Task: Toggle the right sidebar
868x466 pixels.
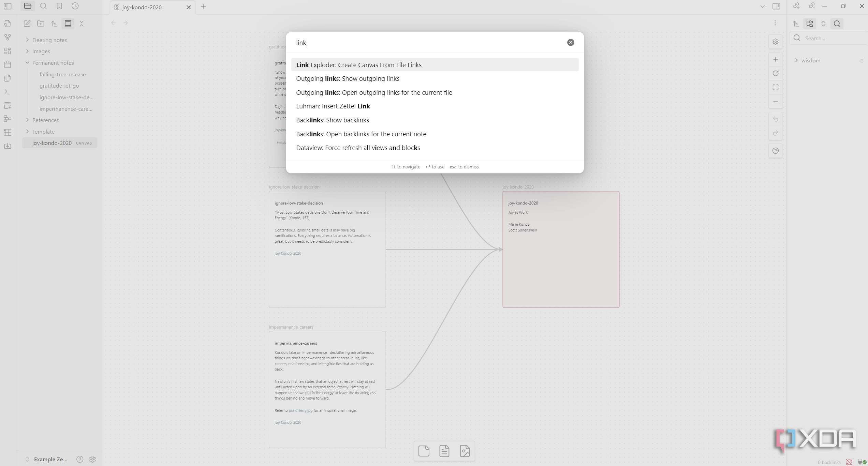Action: (x=776, y=6)
